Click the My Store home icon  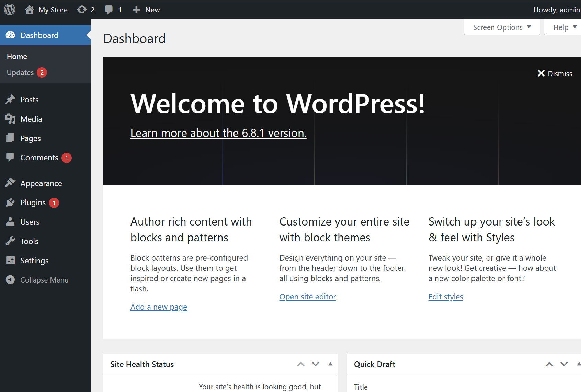[x=30, y=10]
